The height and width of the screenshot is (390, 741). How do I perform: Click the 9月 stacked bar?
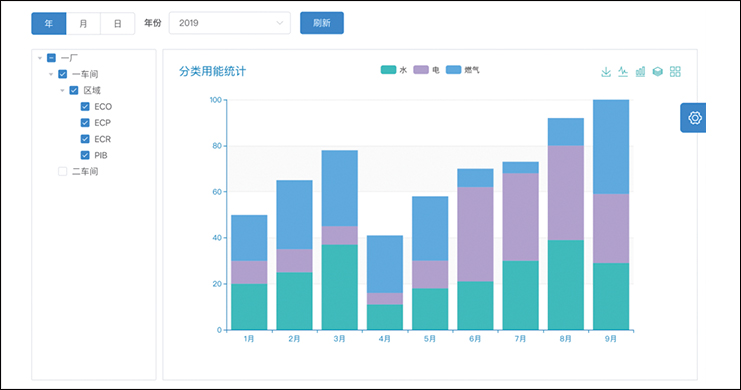[x=611, y=215]
